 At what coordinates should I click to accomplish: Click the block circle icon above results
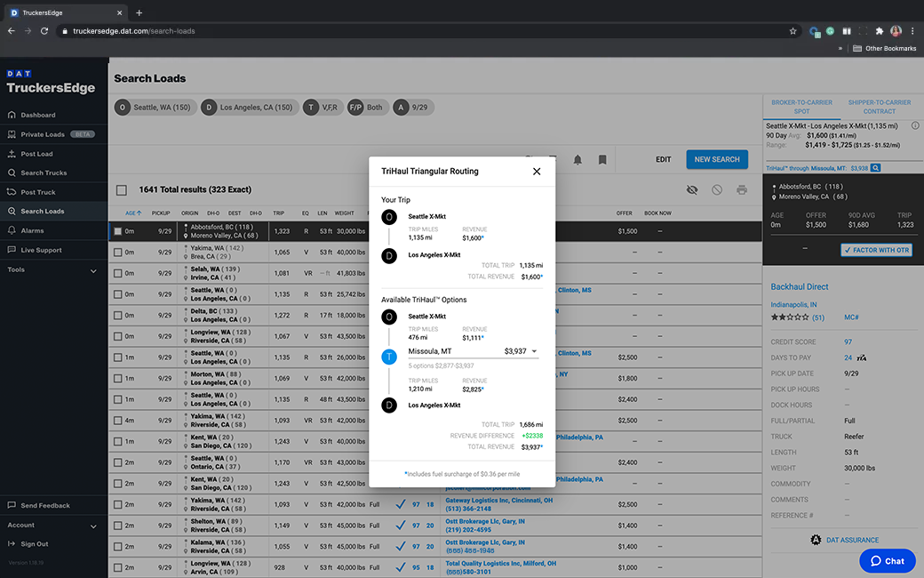[x=717, y=190]
